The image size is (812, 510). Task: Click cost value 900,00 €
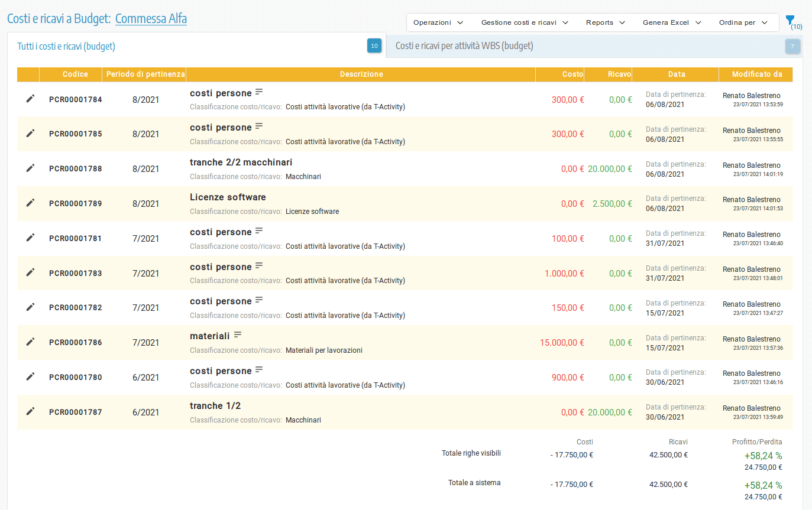pos(568,378)
